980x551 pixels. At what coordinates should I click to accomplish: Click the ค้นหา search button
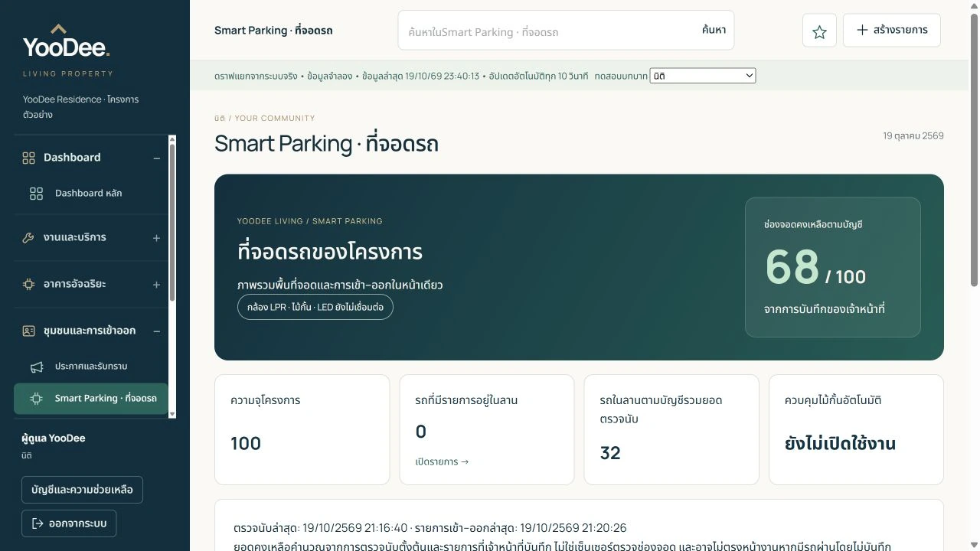coord(714,30)
